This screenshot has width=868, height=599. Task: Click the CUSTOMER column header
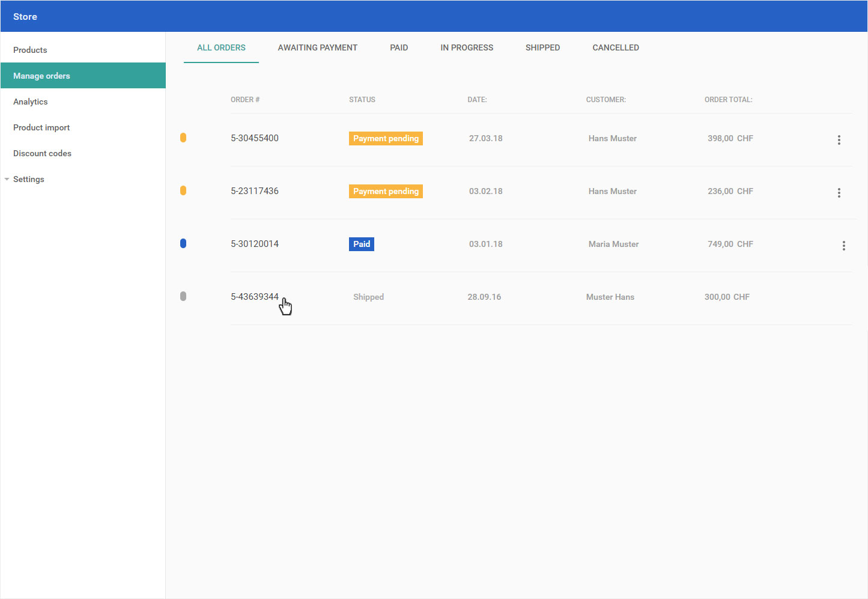coord(606,100)
